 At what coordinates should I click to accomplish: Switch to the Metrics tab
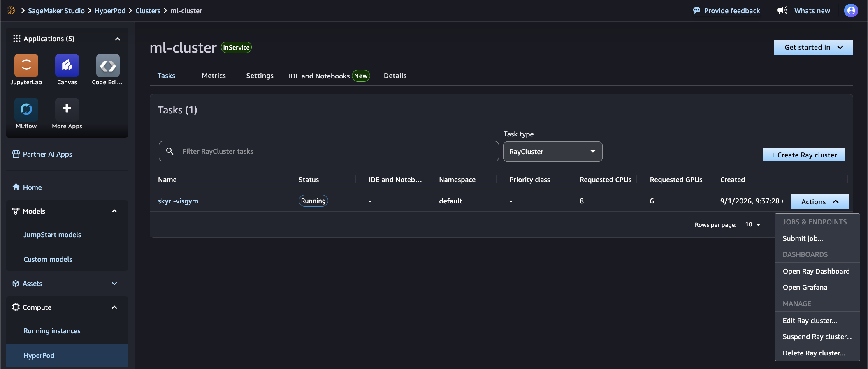click(214, 76)
